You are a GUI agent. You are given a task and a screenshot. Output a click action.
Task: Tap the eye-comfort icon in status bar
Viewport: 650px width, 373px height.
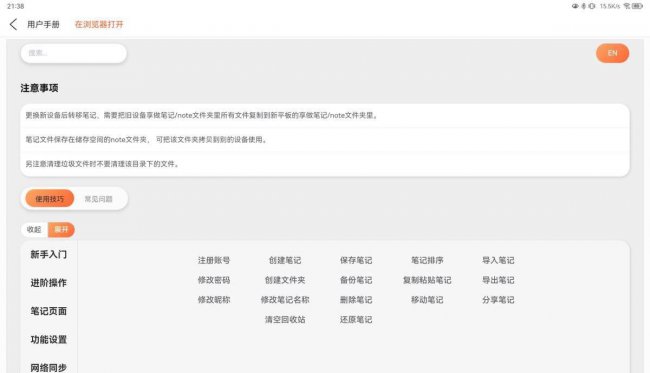click(x=575, y=6)
